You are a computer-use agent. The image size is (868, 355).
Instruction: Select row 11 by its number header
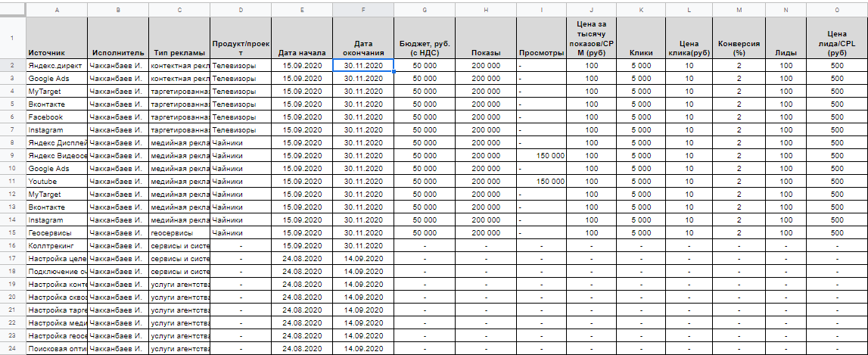click(12, 182)
